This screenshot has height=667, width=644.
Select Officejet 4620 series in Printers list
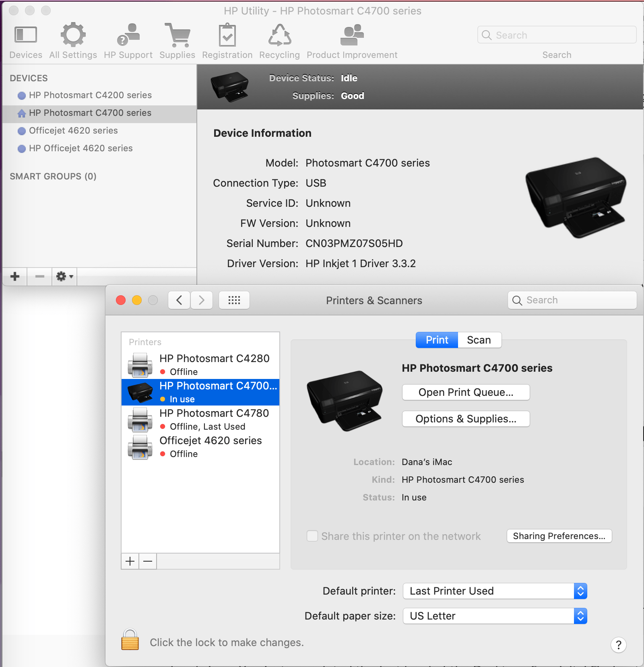(200, 447)
